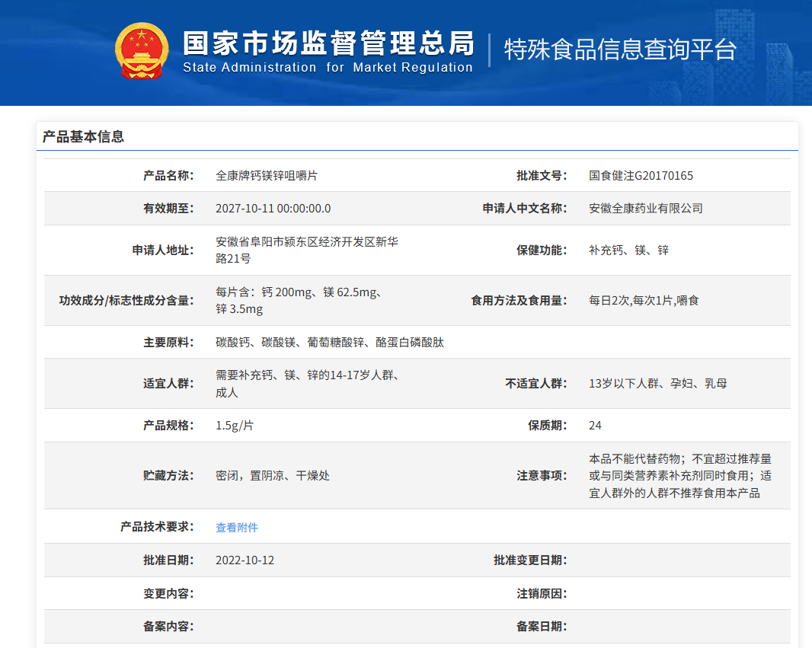Click the 保健功能 field label
The width and height of the screenshot is (812, 648).
(542, 251)
